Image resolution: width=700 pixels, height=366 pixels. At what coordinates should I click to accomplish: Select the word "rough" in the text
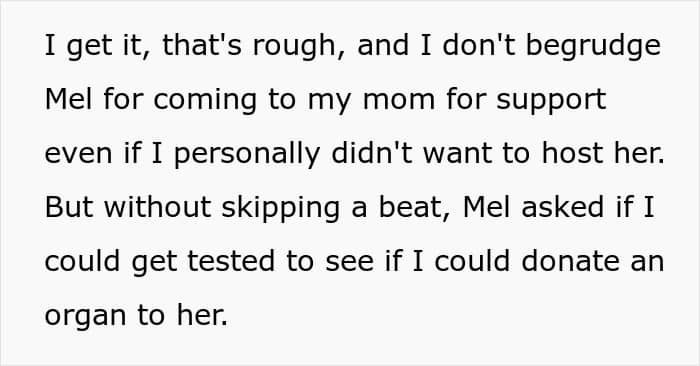point(295,47)
